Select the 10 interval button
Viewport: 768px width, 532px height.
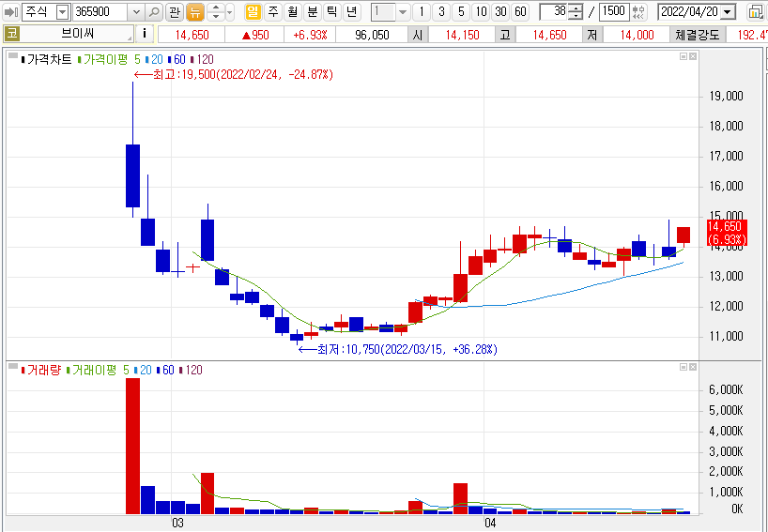pos(481,12)
